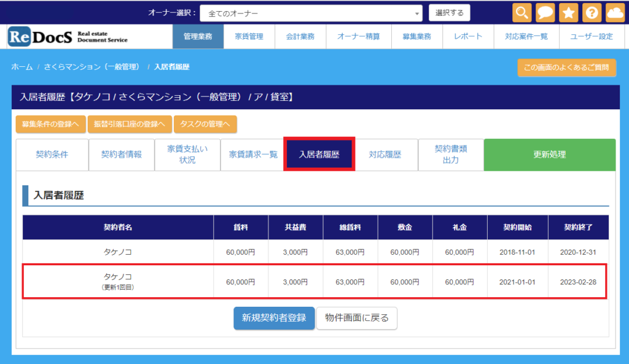Open the 募集業務 menu
The height and width of the screenshot is (364, 629).
417,36
